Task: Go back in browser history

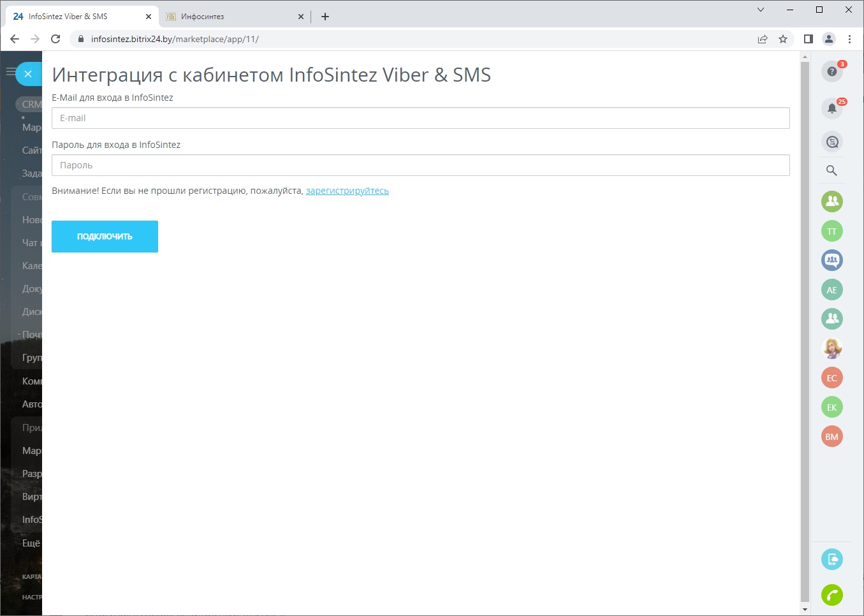Action: 15,39
